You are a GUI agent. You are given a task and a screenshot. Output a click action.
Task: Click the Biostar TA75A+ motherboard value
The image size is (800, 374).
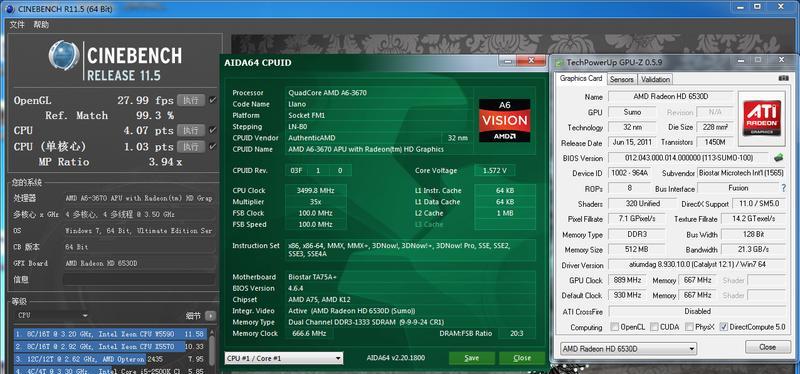tap(410, 277)
